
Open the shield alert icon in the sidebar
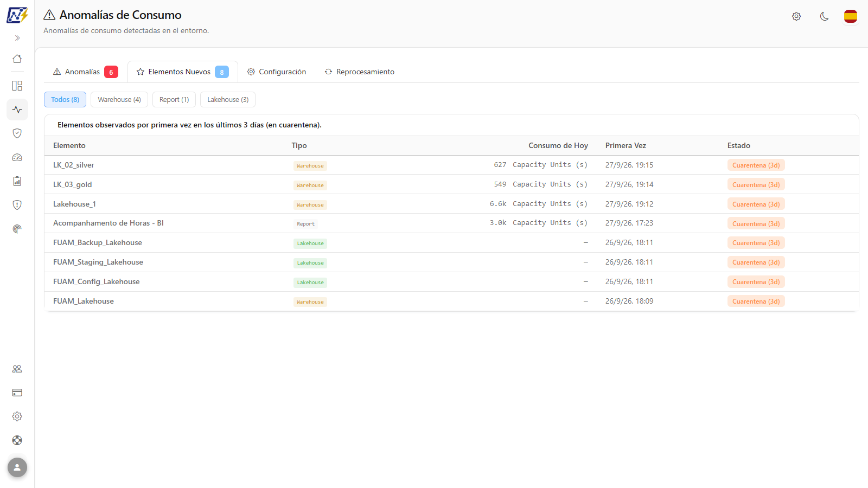[17, 205]
